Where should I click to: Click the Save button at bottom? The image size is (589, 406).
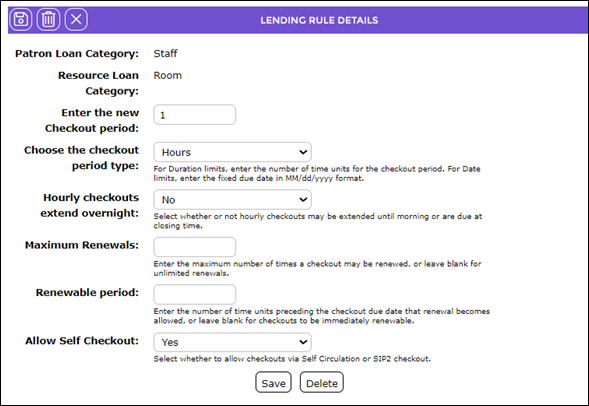[273, 383]
